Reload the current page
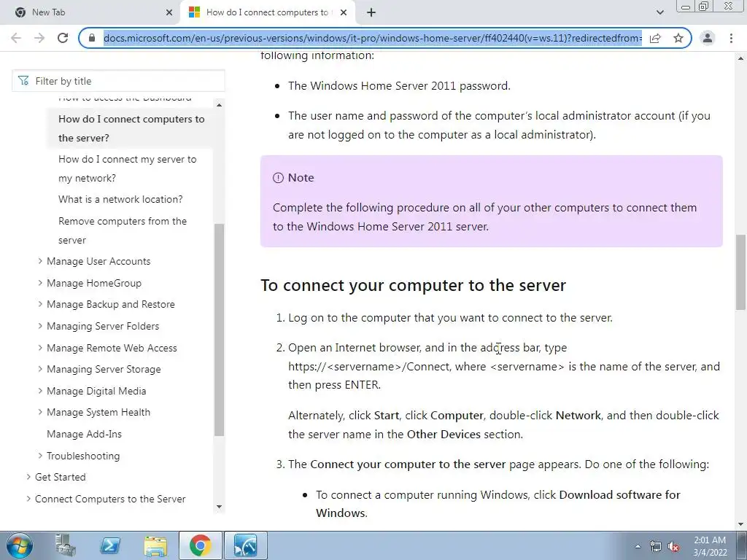The height and width of the screenshot is (560, 747). click(63, 38)
